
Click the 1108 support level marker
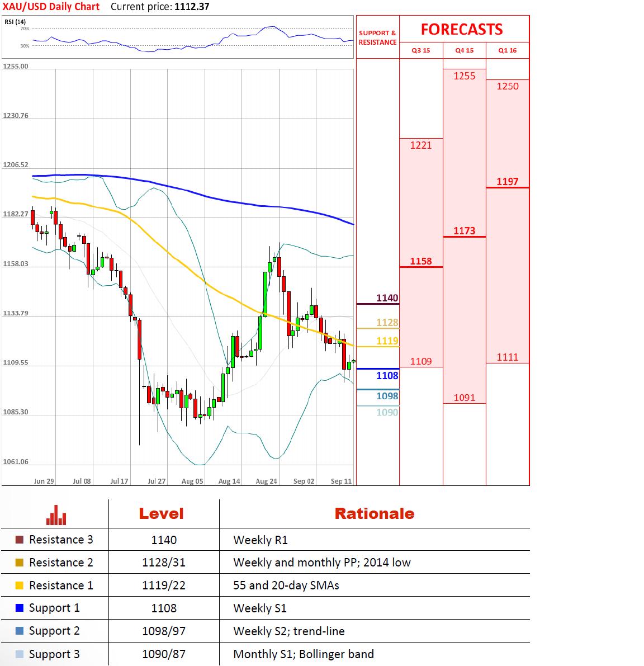pos(387,375)
